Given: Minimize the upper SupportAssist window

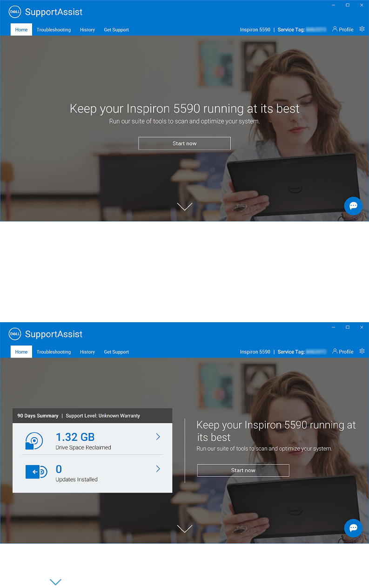Looking at the screenshot, I should pos(333,5).
